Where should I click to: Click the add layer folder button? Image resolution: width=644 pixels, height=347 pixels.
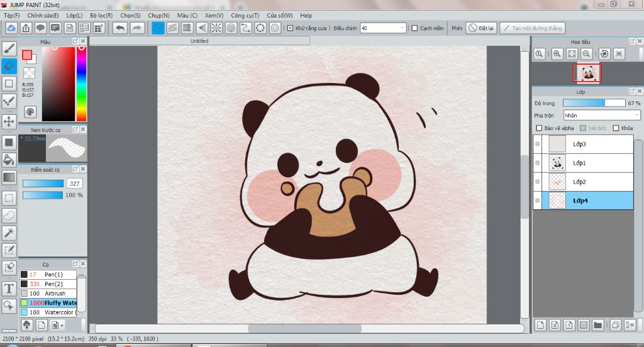(x=598, y=325)
